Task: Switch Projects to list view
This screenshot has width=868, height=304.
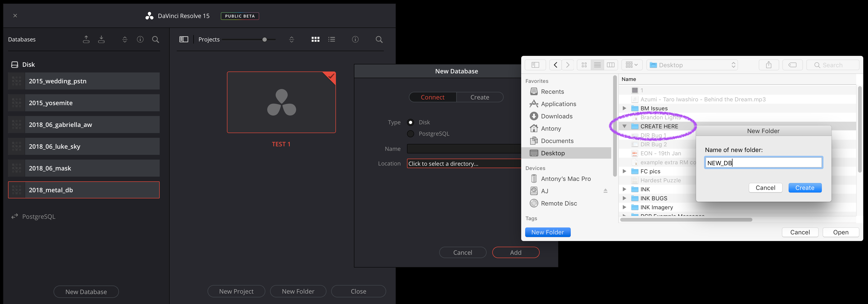Action: click(332, 39)
